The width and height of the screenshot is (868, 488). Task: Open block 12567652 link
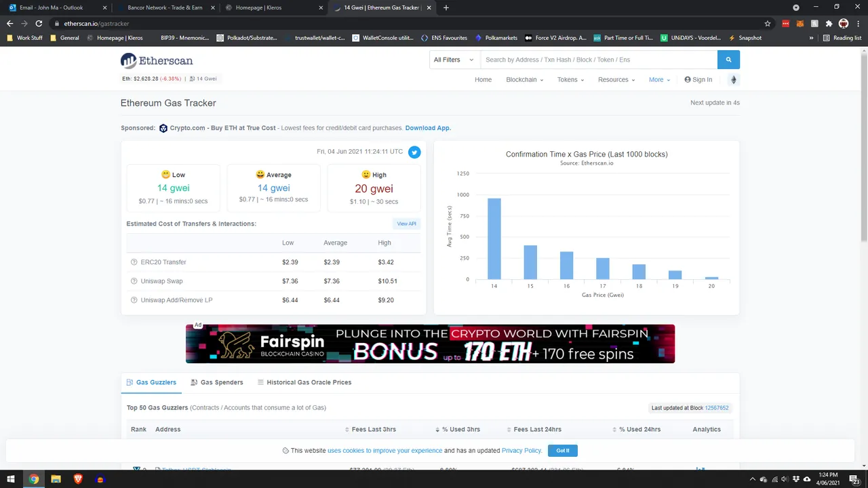[x=717, y=408]
